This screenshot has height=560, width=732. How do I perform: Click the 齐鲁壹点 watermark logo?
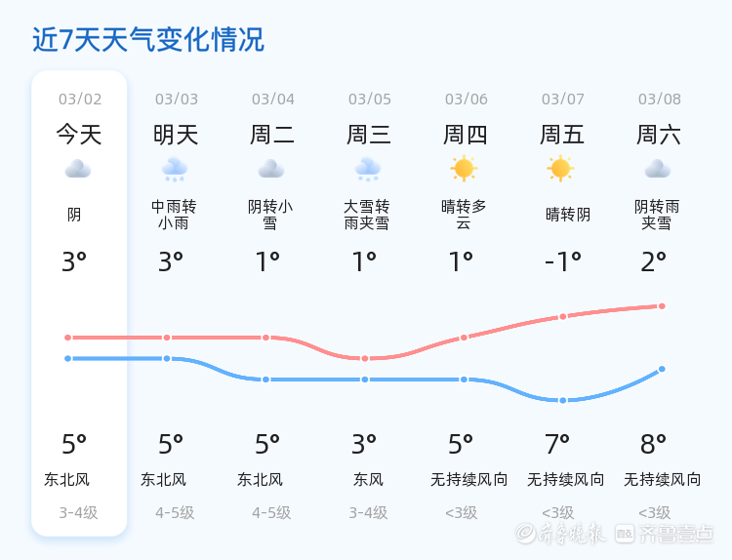665,534
